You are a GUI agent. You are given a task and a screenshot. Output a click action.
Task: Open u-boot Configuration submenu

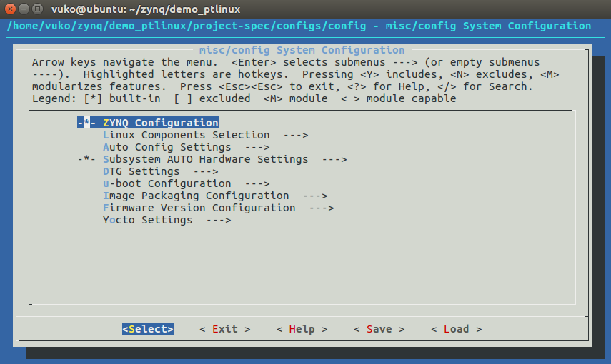[187, 183]
